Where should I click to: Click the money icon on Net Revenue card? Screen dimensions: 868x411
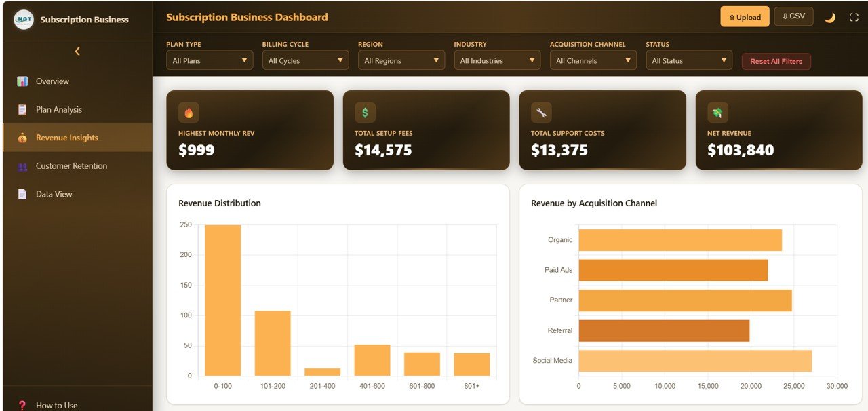coord(717,112)
